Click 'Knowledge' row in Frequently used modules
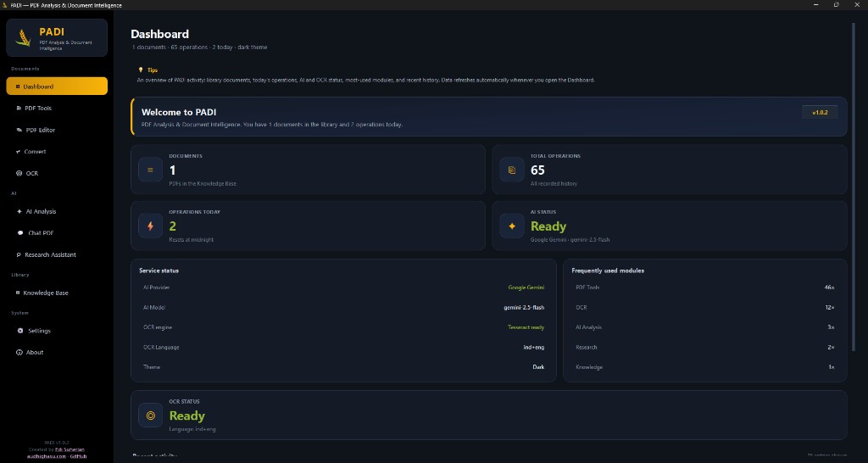 pyautogui.click(x=704, y=367)
